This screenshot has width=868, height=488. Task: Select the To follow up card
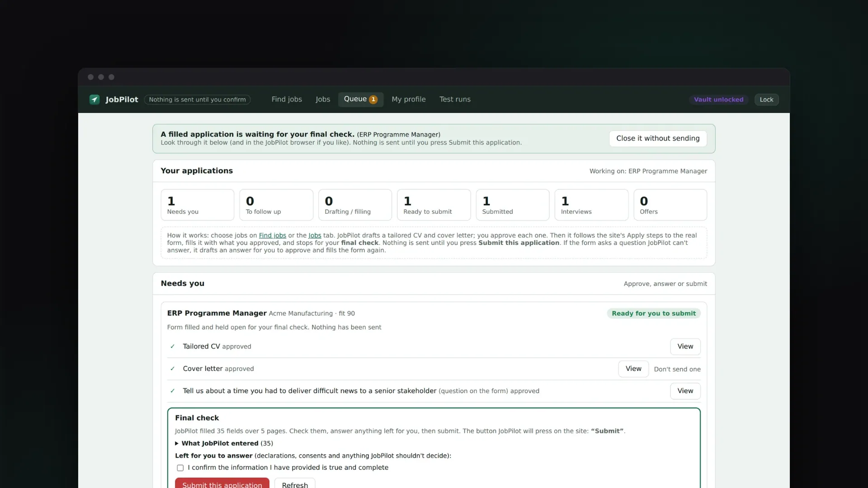[x=276, y=205]
